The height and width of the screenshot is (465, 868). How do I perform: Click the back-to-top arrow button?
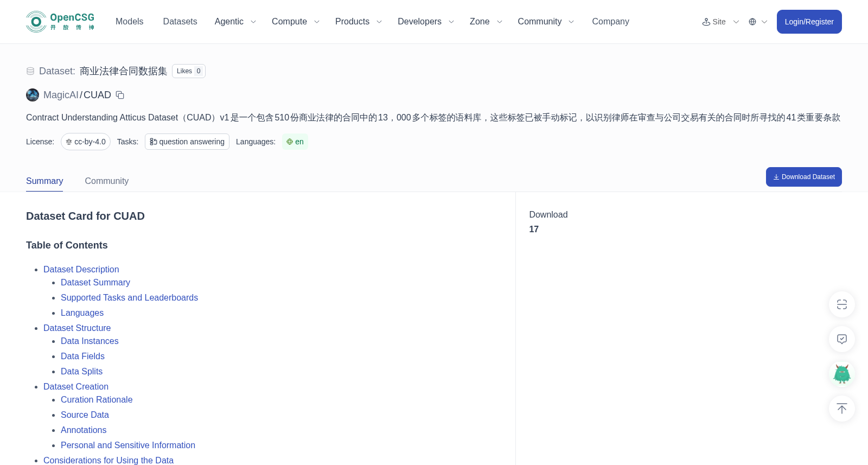pos(842,409)
